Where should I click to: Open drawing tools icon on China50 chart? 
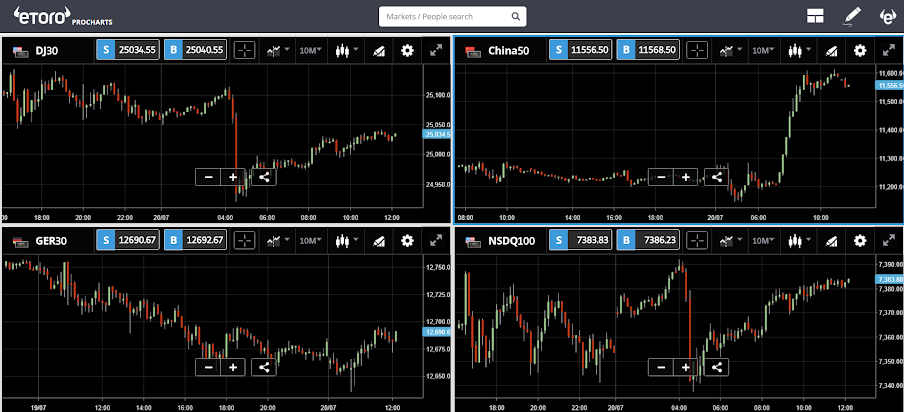pyautogui.click(x=831, y=51)
